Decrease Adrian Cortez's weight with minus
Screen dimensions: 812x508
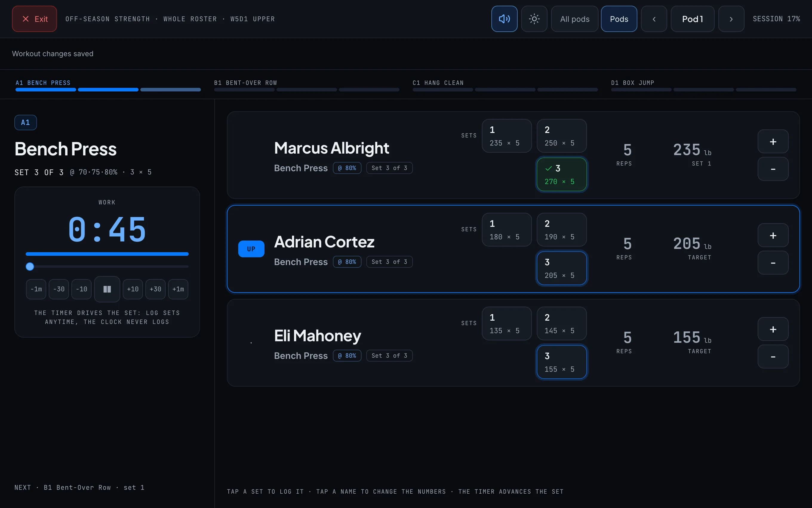(x=773, y=262)
